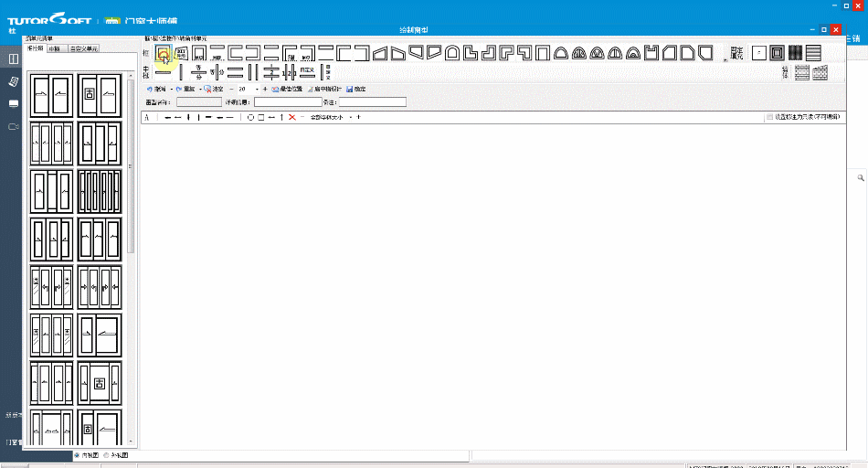Image resolution: width=868 pixels, height=468 pixels.
Task: Open the font size dropdown arrow
Action: coord(351,117)
